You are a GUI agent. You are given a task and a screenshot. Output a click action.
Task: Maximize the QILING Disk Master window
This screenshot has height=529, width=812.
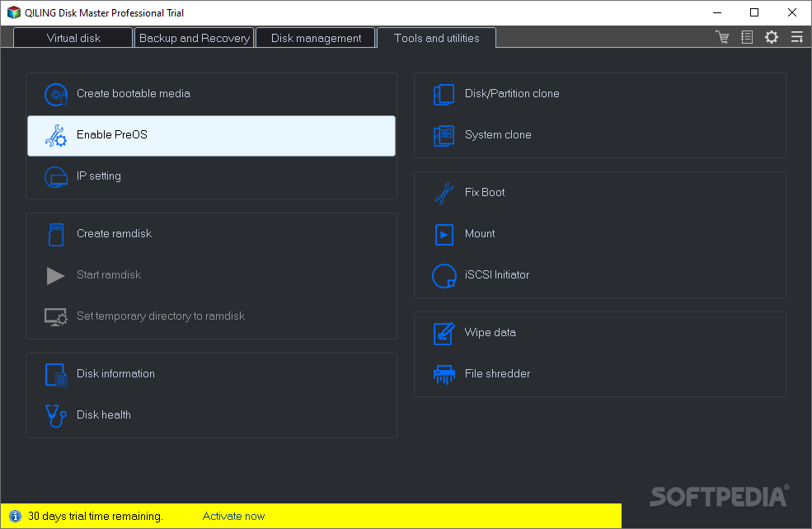pos(754,12)
